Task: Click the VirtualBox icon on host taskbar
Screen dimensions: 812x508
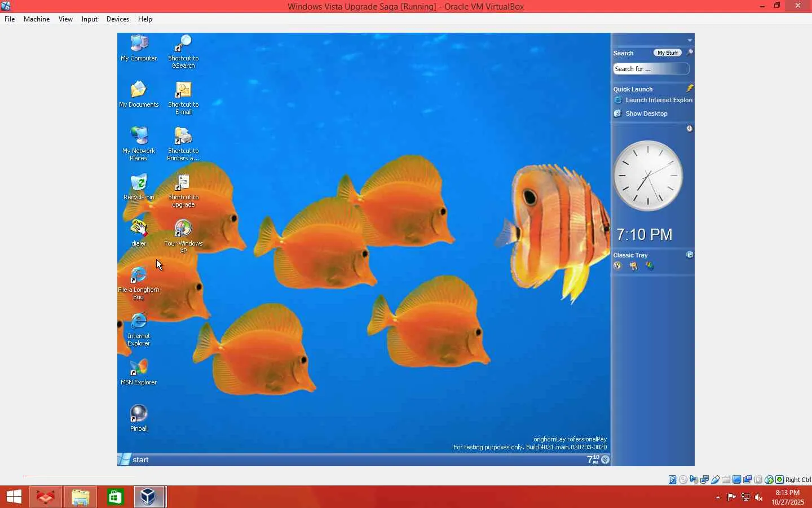Action: coord(149,497)
